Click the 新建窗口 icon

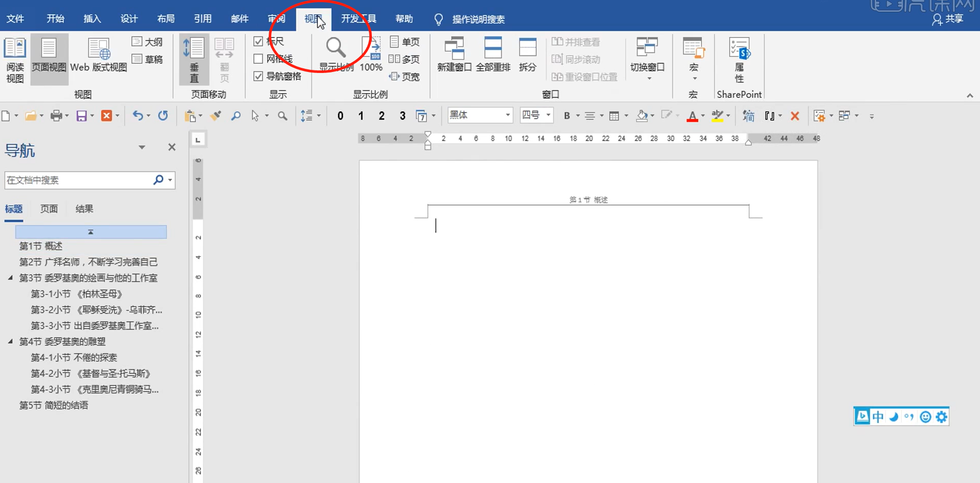coord(454,48)
